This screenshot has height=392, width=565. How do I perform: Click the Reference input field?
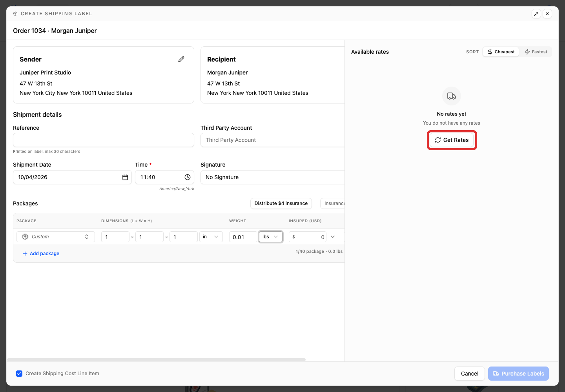click(x=104, y=140)
